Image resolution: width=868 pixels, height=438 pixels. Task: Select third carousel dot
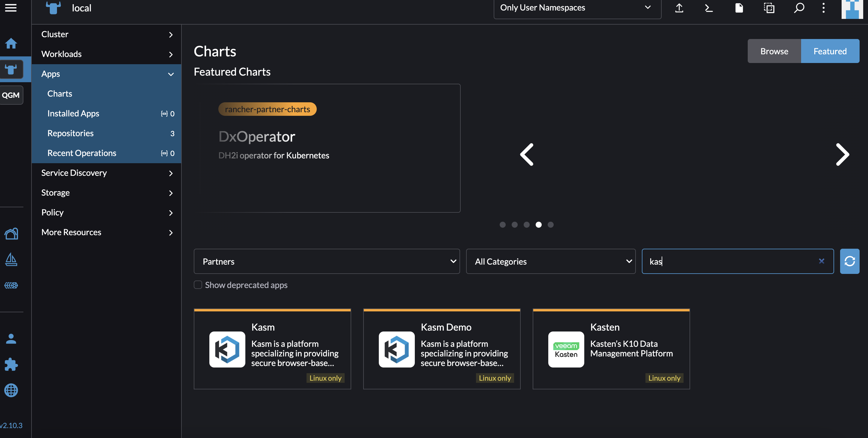pyautogui.click(x=527, y=225)
